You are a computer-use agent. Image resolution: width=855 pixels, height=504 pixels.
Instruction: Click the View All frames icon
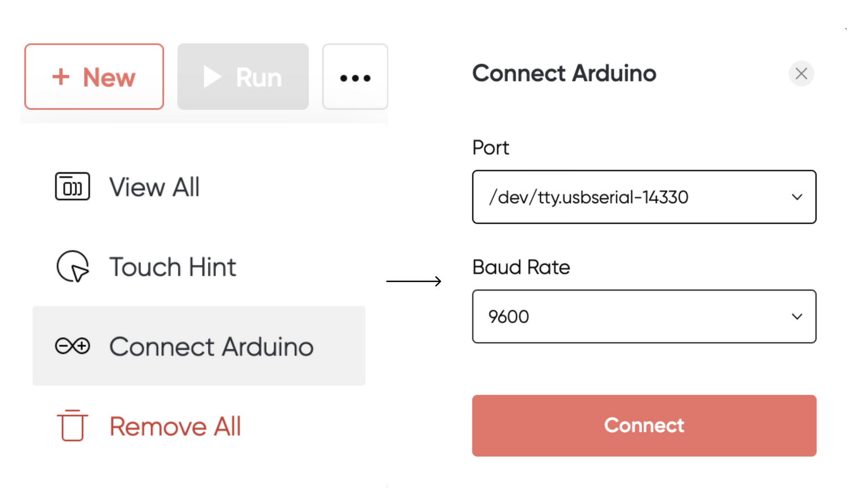72,187
